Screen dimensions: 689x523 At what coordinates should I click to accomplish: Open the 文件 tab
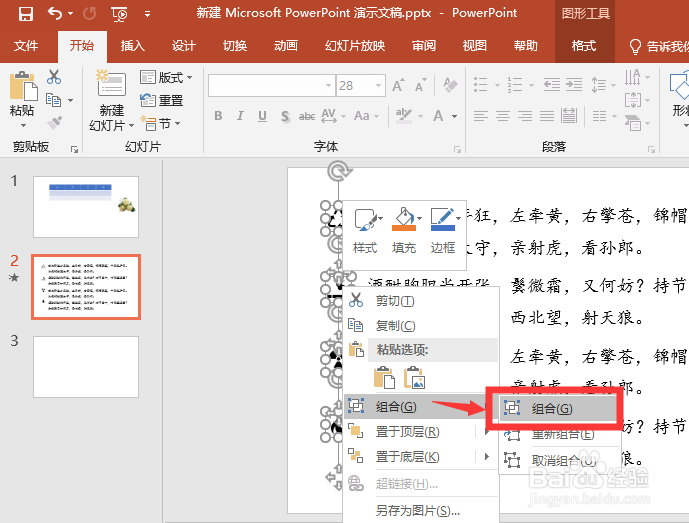26,46
